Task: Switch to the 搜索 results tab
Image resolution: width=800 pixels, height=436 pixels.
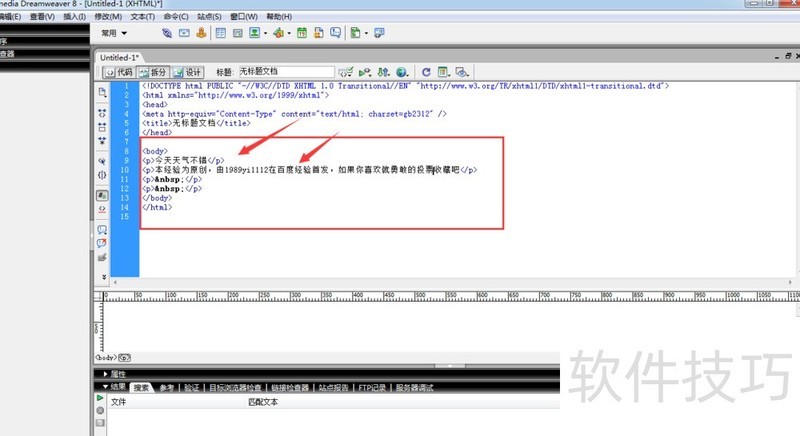Action: pos(141,388)
